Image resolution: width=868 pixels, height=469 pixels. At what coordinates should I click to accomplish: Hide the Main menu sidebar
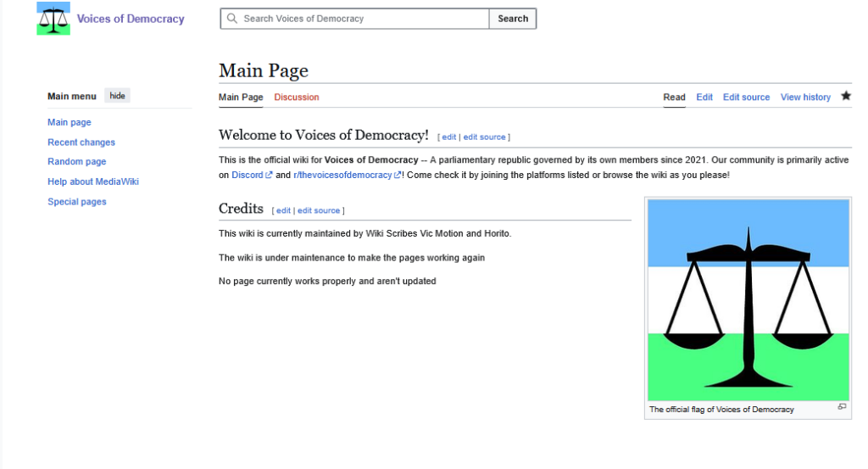(117, 96)
